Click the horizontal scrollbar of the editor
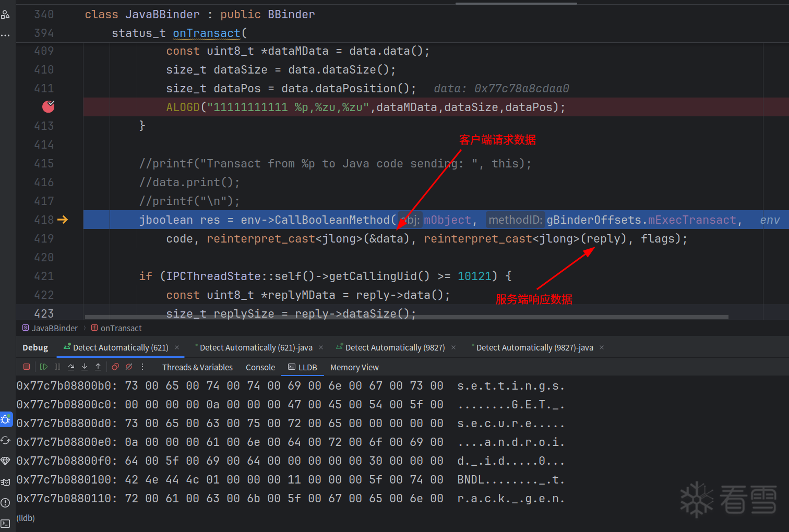The image size is (789, 532). click(x=407, y=317)
